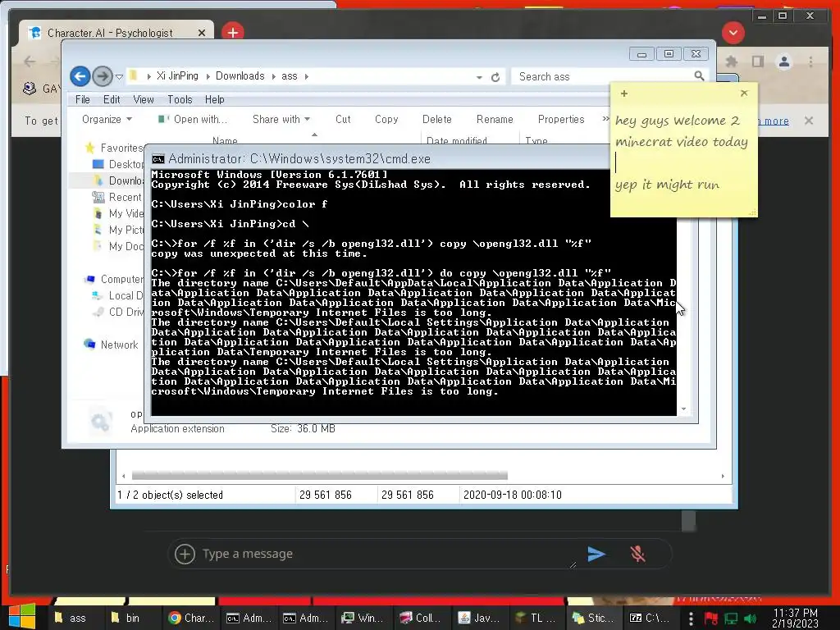Click the Explorer forward navigation arrow
Viewport: 840px width, 630px height.
[x=102, y=76]
